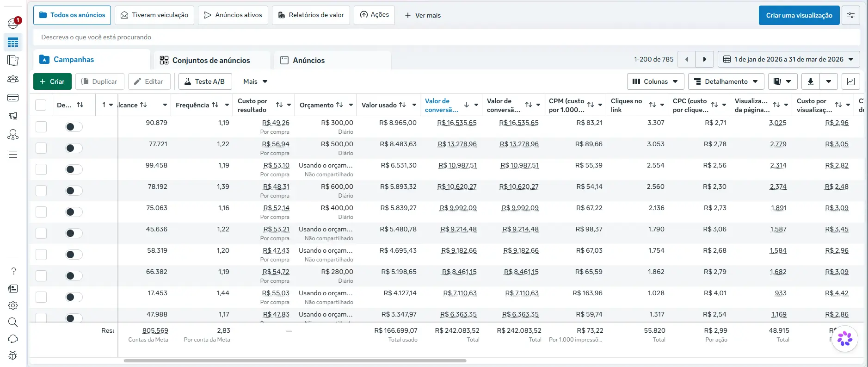
Task: Open the charts view icon in the toolbar
Action: coord(851,81)
